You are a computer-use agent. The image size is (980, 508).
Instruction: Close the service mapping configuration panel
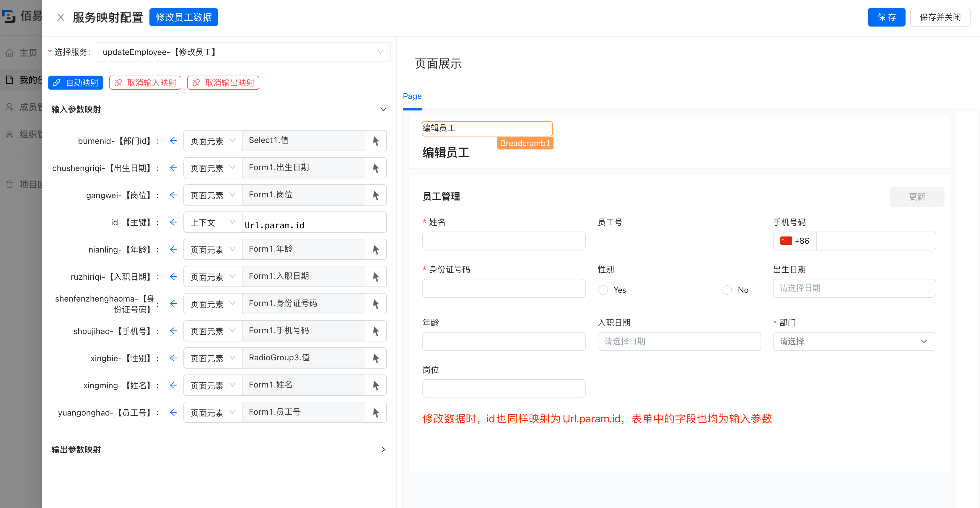[61, 17]
